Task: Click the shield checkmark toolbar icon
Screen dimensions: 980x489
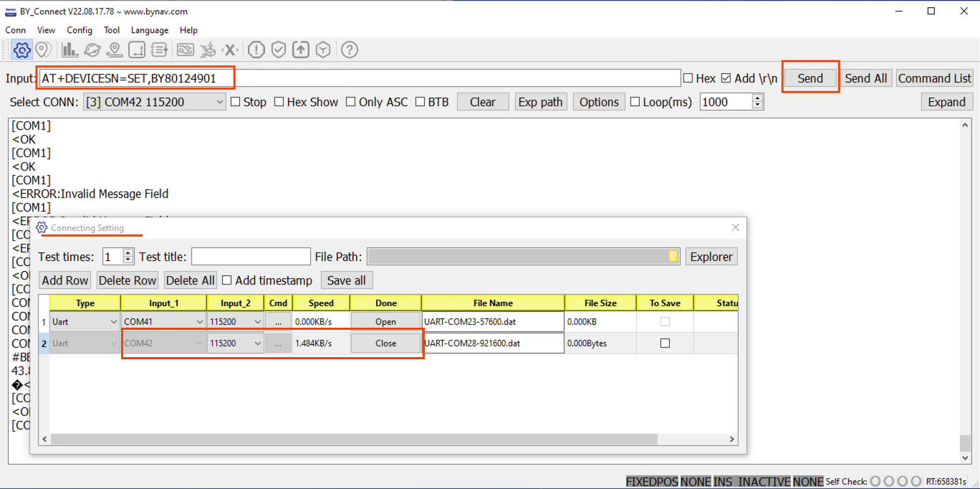Action: (x=279, y=49)
